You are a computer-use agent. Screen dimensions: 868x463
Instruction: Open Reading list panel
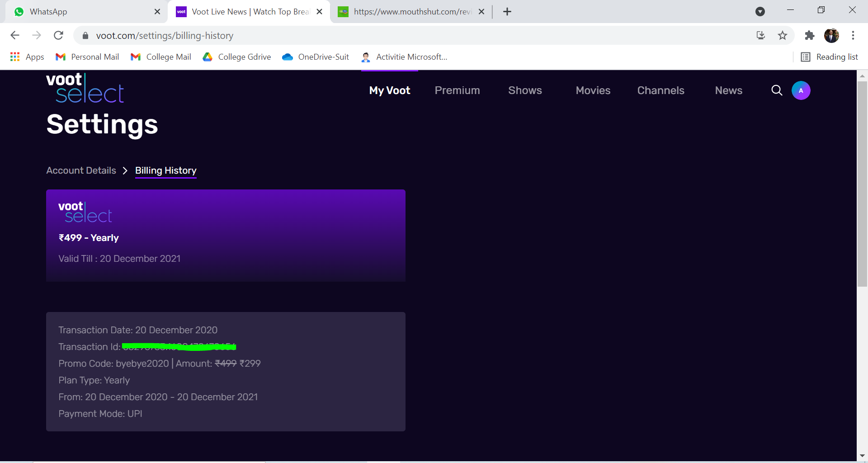830,57
